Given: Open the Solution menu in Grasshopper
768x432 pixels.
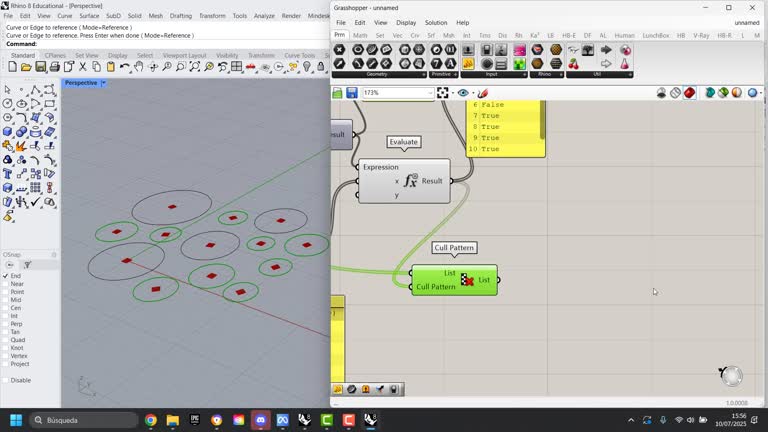Looking at the screenshot, I should coord(436,22).
